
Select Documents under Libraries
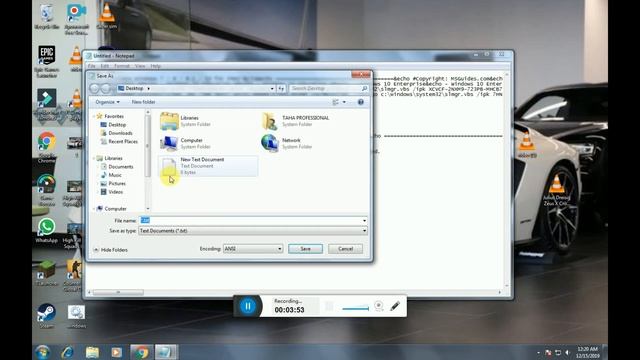tap(120, 167)
